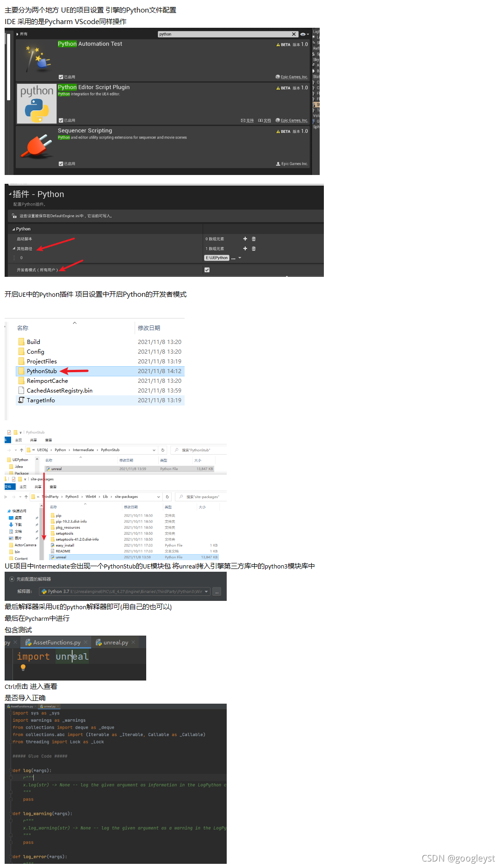Go up one level in PythonStub window
The height and width of the screenshot is (868, 502).
tap(21, 450)
